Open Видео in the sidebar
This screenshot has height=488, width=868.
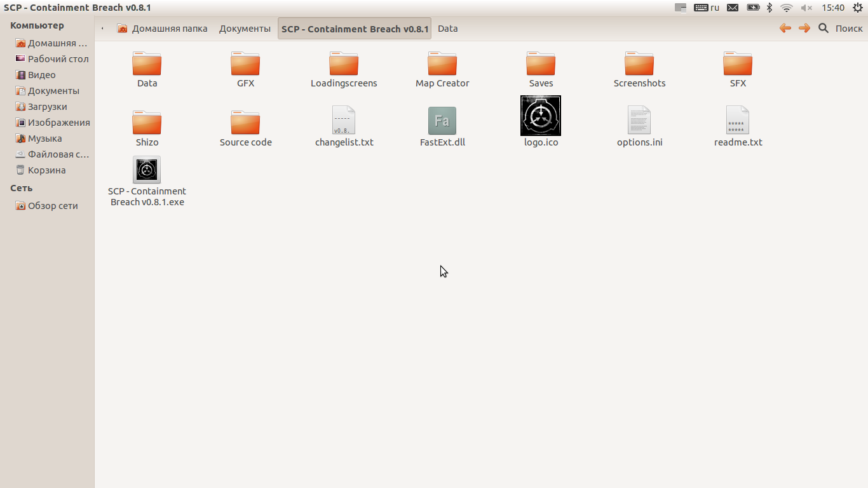click(36, 75)
